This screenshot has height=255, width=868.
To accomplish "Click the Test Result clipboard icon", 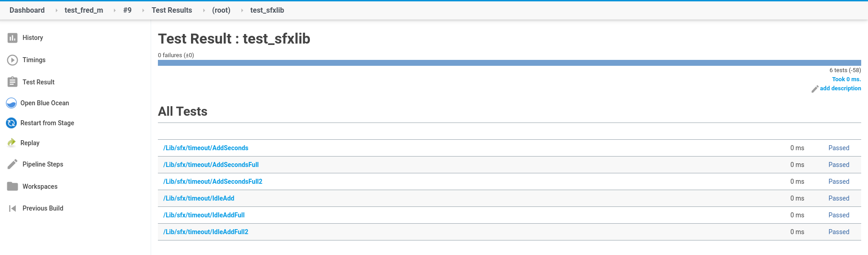I will (x=13, y=82).
